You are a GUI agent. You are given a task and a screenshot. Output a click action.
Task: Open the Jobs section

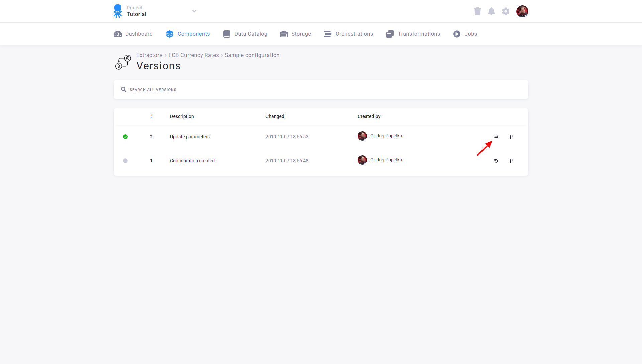(465, 34)
